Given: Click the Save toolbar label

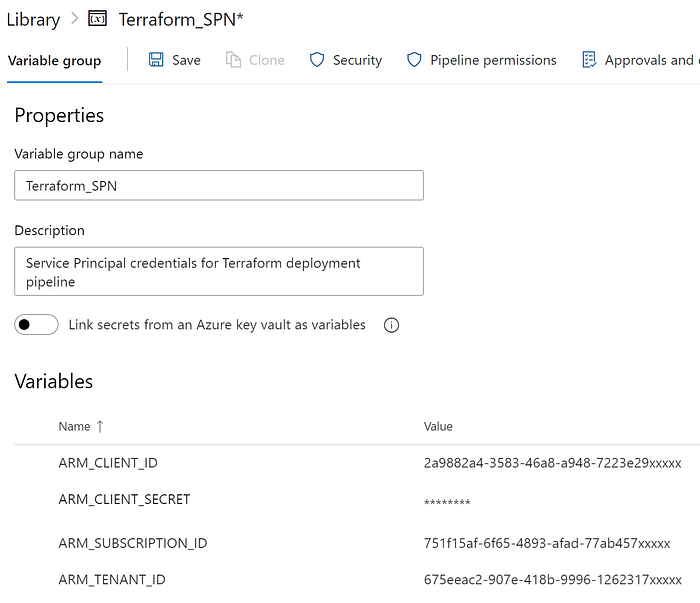Looking at the screenshot, I should point(186,60).
